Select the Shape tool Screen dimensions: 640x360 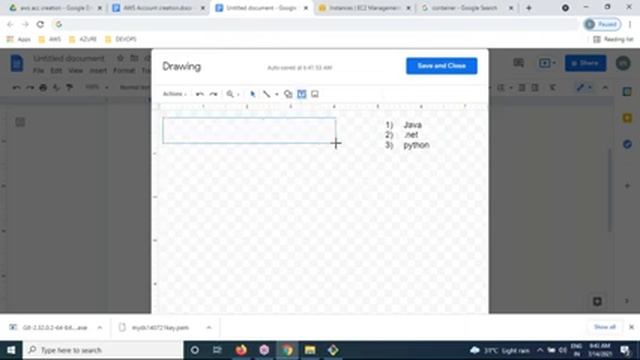pos(288,94)
